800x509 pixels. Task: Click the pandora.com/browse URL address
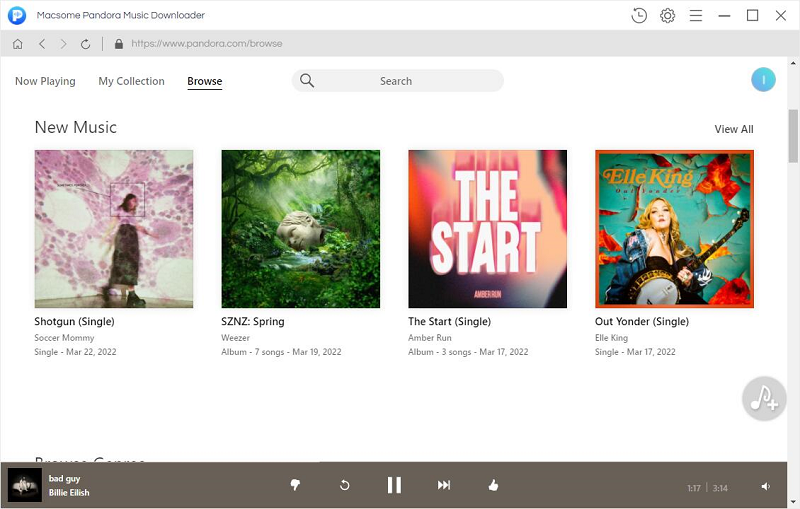[207, 44]
